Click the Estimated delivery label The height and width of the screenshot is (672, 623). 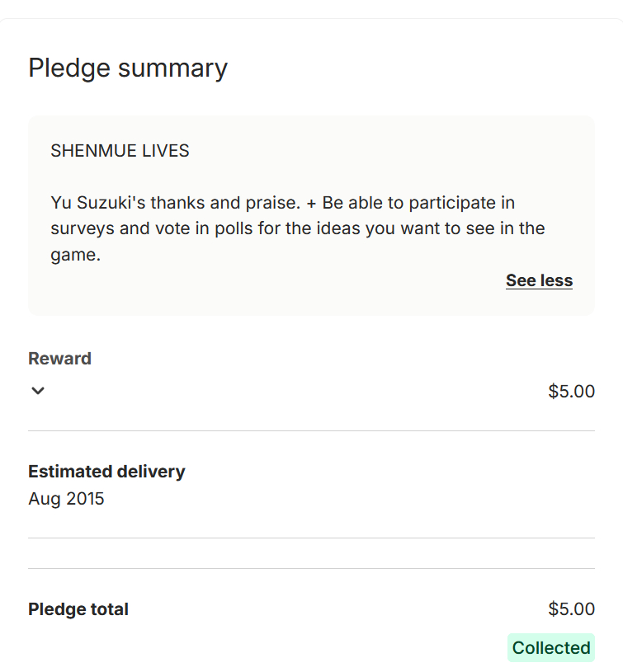tap(106, 472)
